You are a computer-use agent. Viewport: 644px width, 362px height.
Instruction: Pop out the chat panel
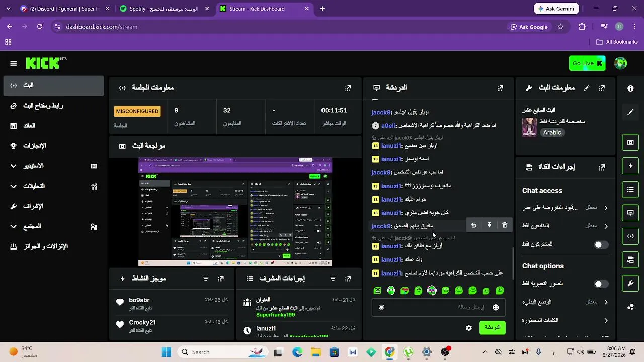500,88
